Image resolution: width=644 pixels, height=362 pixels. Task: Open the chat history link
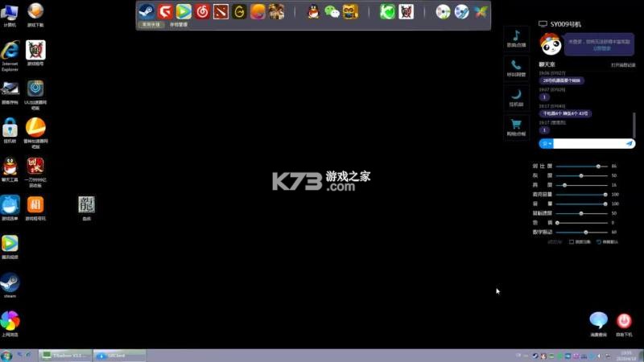622,65
